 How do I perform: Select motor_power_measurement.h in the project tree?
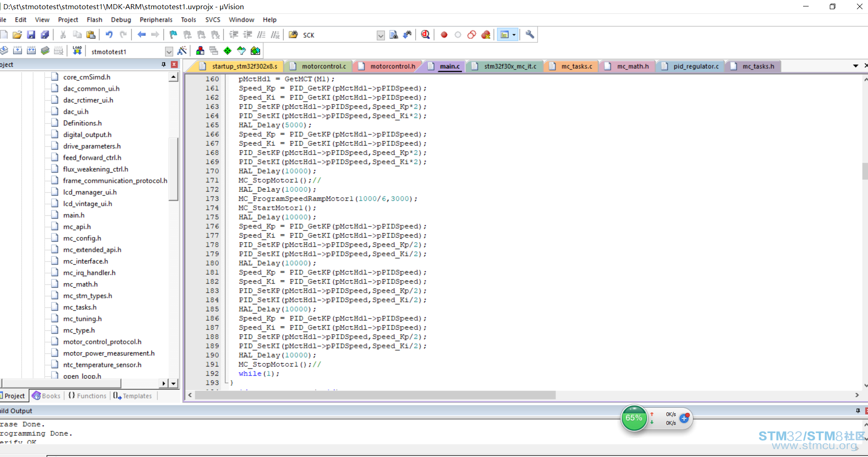coord(109,353)
